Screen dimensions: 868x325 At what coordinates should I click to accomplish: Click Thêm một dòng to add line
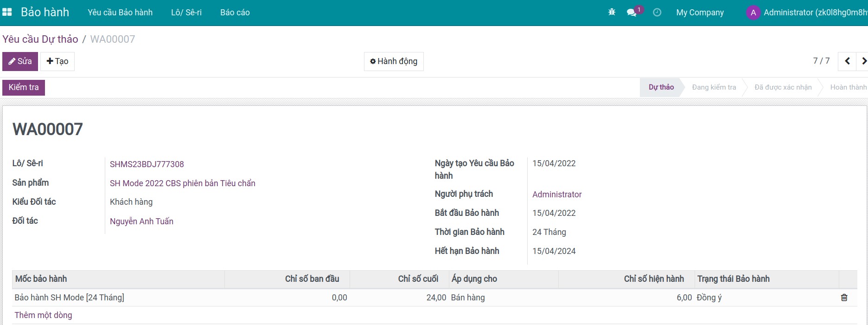tap(43, 315)
